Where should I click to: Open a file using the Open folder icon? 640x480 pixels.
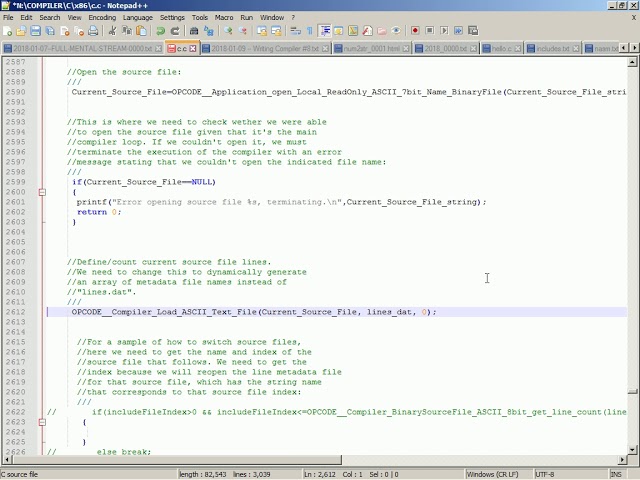(x=21, y=31)
